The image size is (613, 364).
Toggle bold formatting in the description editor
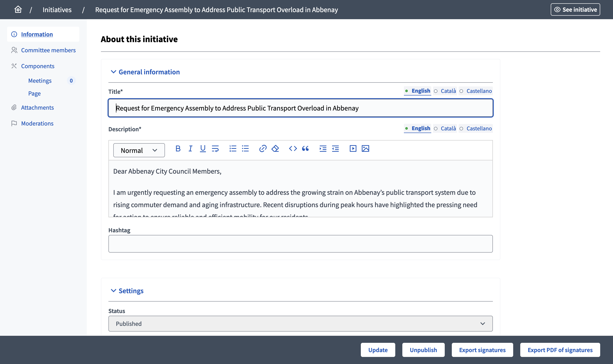(x=178, y=148)
